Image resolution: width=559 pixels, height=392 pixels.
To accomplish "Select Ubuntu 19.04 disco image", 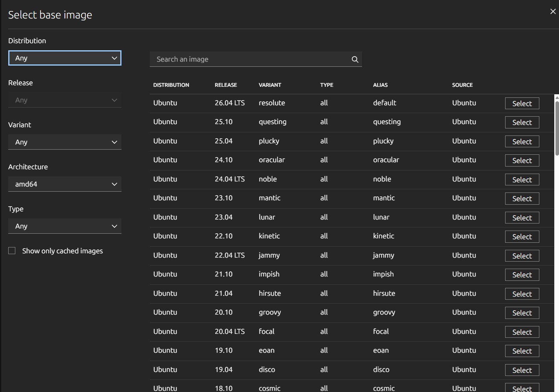I will pyautogui.click(x=522, y=370).
